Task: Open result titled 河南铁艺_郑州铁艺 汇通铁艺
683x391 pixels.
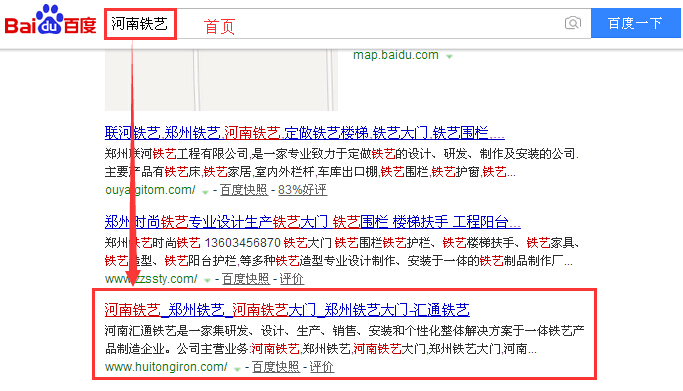Action: coord(287,310)
